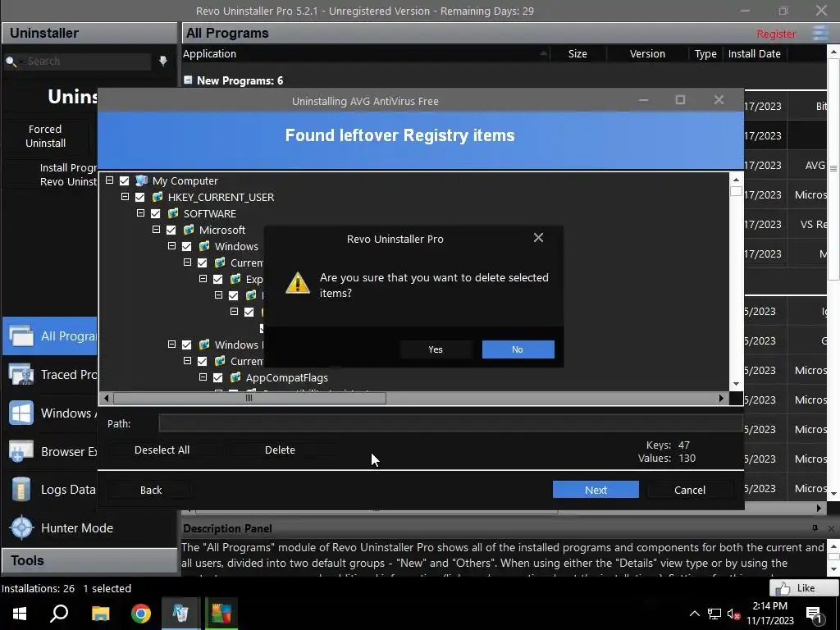Viewport: 840px width, 630px height.
Task: Open the hamburger menu icon near Register
Action: 820,33
